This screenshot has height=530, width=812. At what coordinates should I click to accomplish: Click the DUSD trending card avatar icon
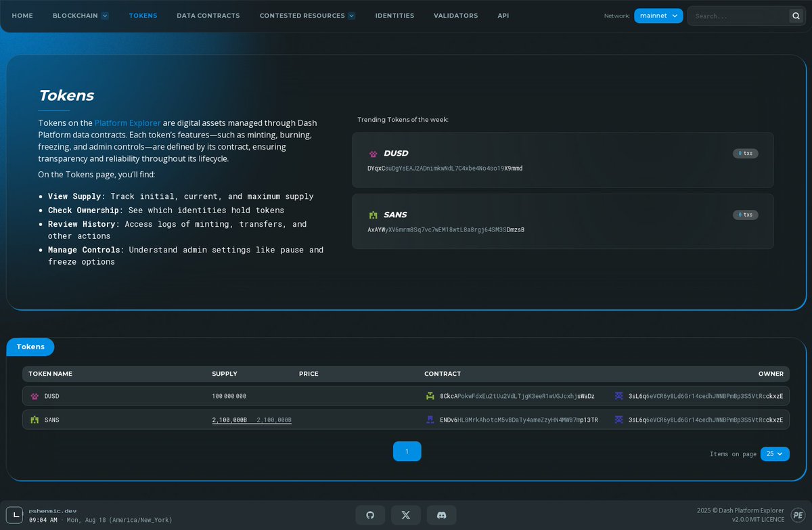point(373,154)
